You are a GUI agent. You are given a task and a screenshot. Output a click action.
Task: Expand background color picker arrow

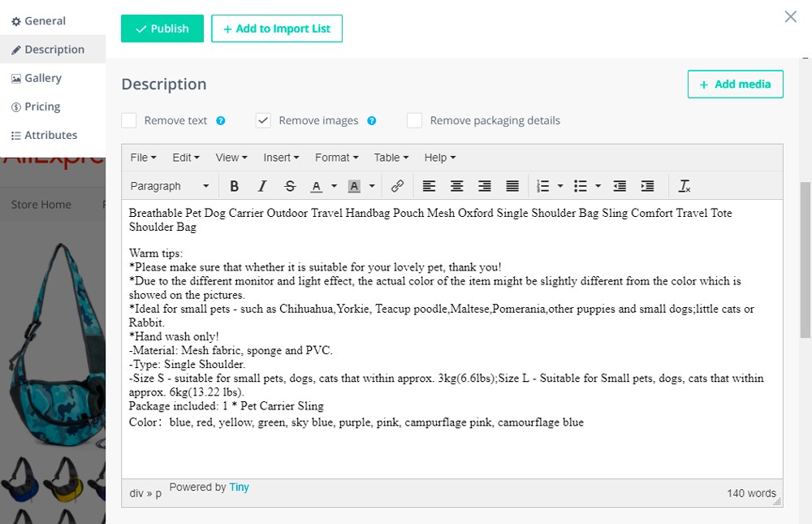click(372, 186)
